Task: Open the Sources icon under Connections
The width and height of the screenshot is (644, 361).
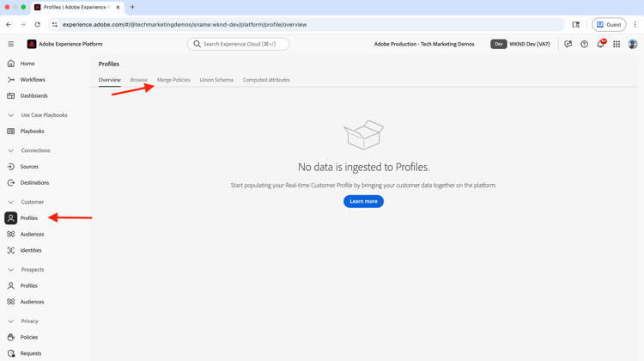Action: [11, 167]
